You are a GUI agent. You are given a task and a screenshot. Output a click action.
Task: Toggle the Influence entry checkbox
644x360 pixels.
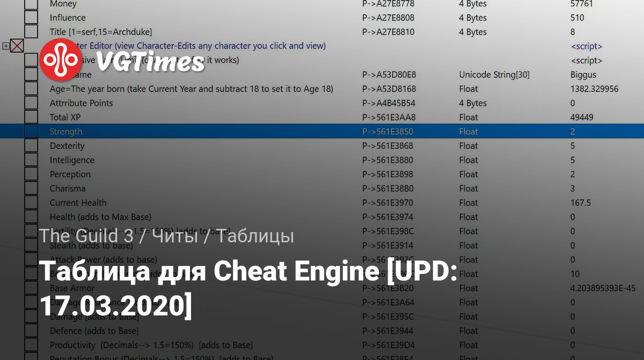coord(31,18)
